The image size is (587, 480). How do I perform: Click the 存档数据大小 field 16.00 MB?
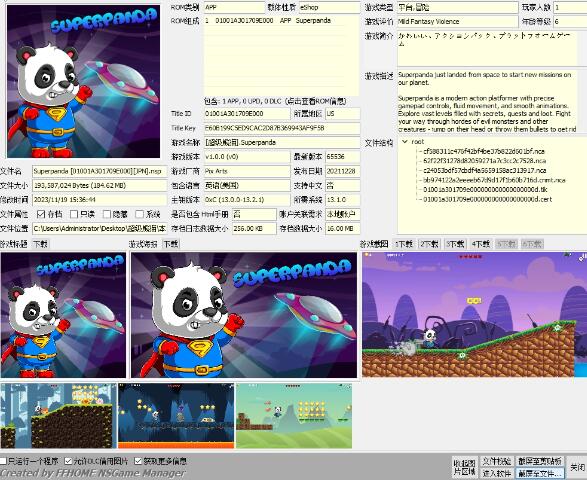click(x=343, y=228)
